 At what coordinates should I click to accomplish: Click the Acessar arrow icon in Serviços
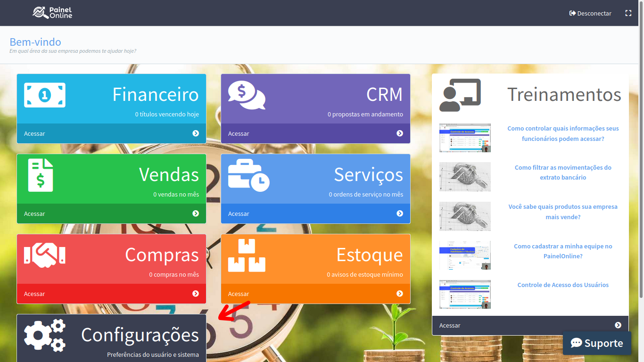(400, 214)
